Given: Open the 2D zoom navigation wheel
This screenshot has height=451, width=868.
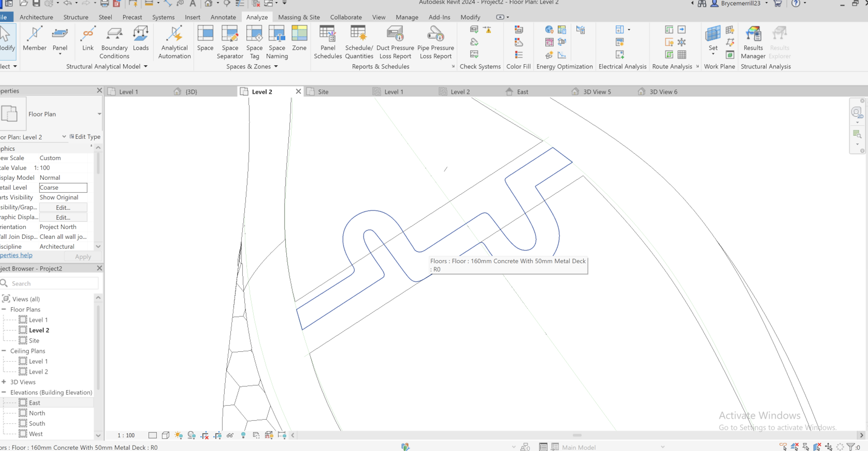Looking at the screenshot, I should coord(857,112).
